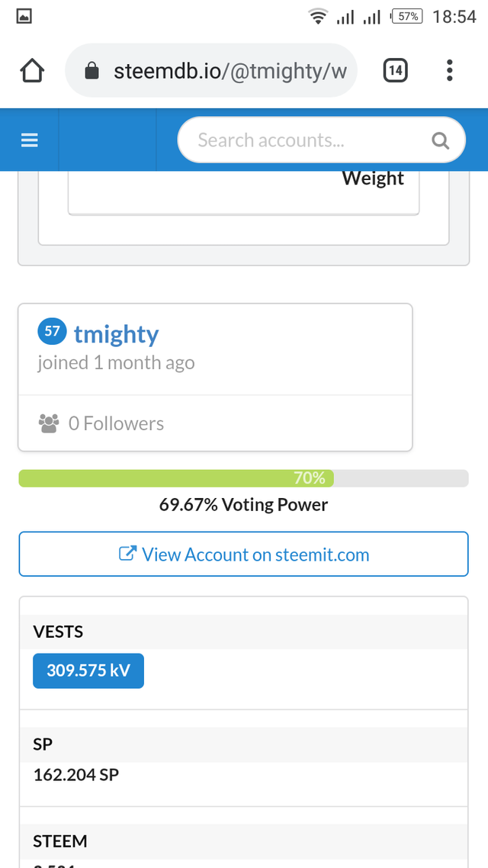Open the tmighty profile link
The height and width of the screenshot is (868, 488).
click(116, 334)
